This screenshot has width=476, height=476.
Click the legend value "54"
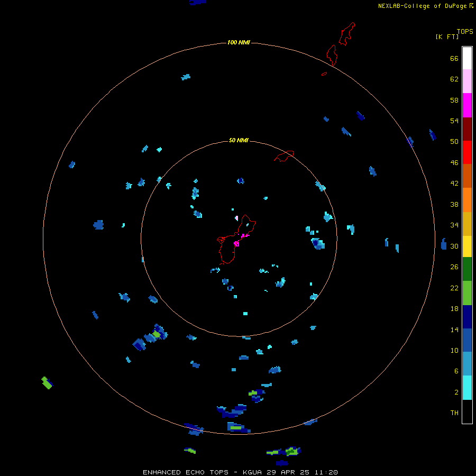[x=454, y=121]
